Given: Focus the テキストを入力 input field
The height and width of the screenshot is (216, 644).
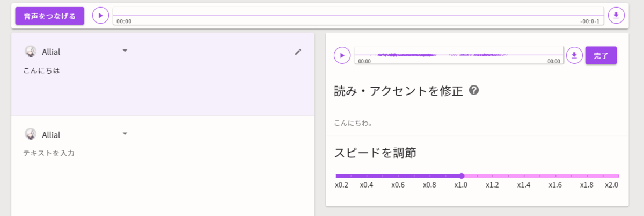Looking at the screenshot, I should 49,153.
